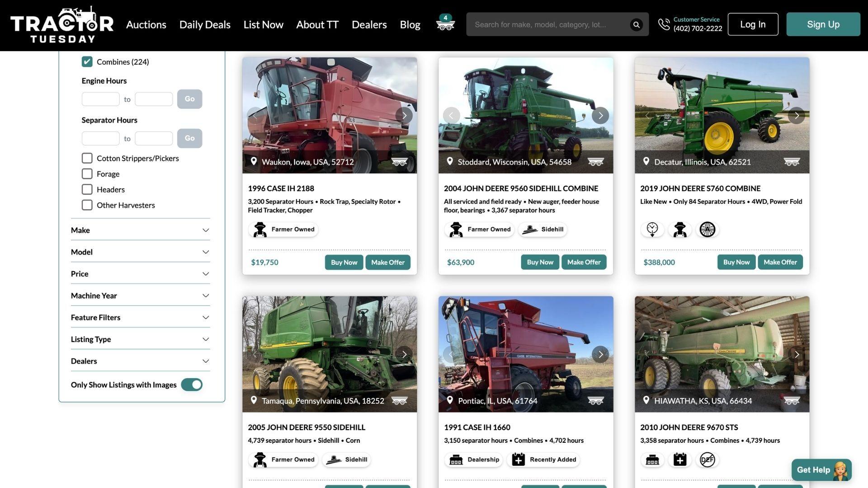Open Daily Deals in the navigation

205,24
